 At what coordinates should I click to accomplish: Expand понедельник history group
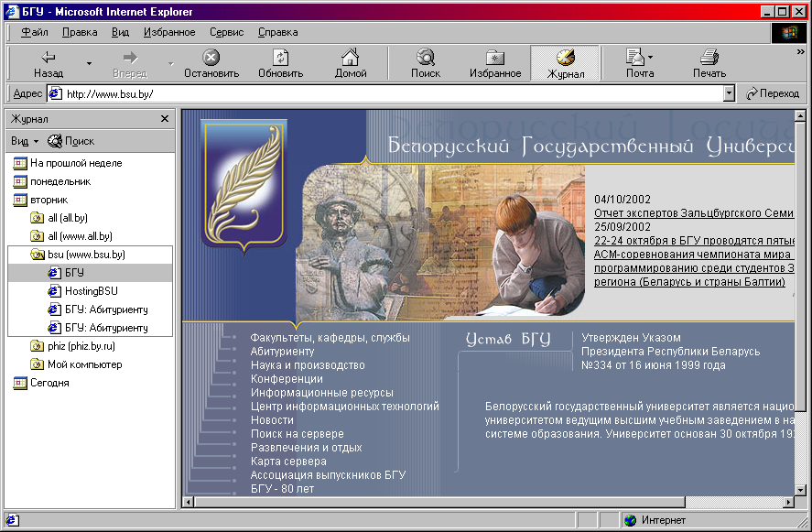click(x=52, y=181)
